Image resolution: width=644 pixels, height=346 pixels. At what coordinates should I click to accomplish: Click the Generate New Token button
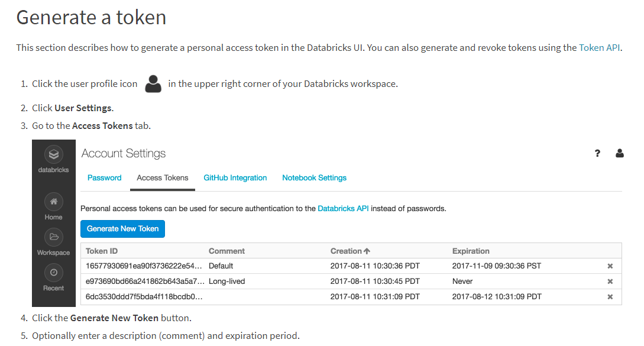[123, 229]
